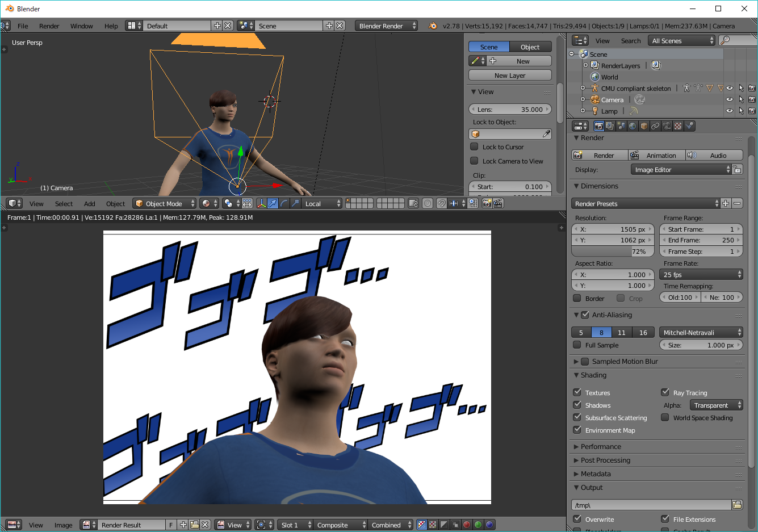Switch to the Object tab in panel

(x=530, y=47)
